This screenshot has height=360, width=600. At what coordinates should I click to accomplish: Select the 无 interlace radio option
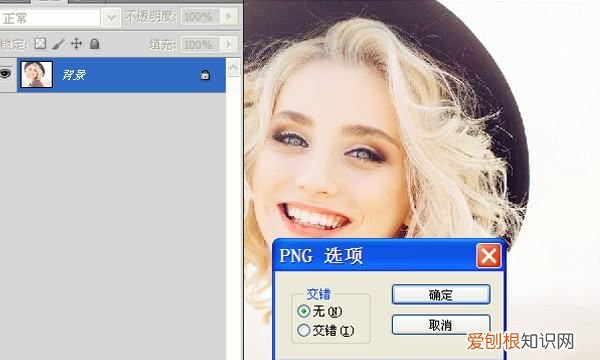tap(303, 311)
